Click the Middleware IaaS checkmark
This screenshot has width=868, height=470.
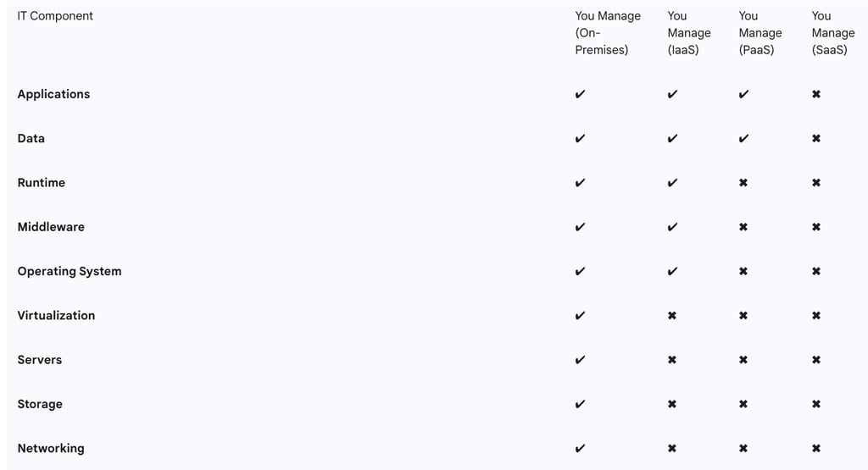(672, 227)
